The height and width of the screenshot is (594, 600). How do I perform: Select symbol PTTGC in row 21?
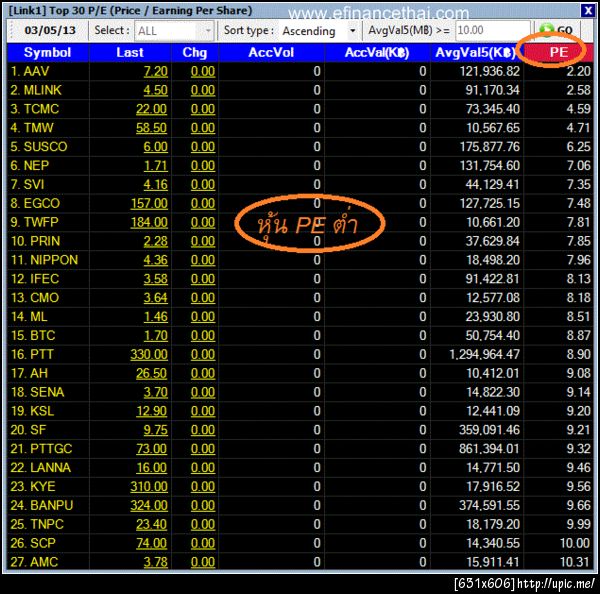coord(51,449)
